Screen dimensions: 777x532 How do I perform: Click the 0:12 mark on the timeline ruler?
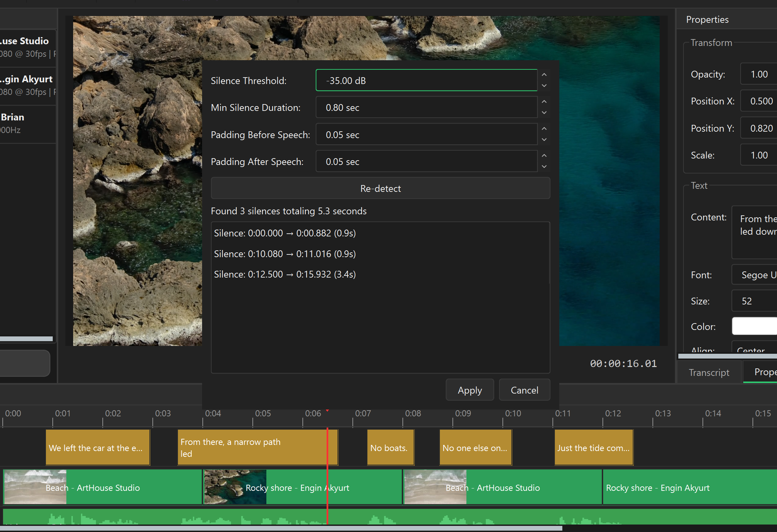[613, 413]
